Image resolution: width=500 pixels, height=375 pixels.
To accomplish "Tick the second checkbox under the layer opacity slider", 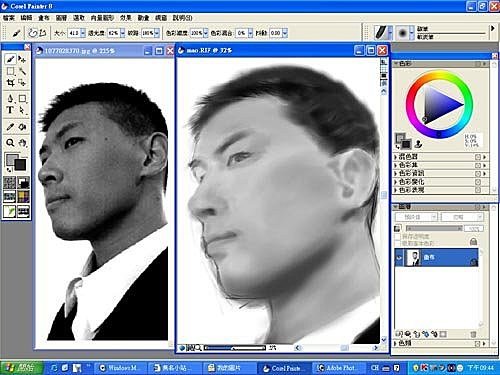I will (398, 243).
